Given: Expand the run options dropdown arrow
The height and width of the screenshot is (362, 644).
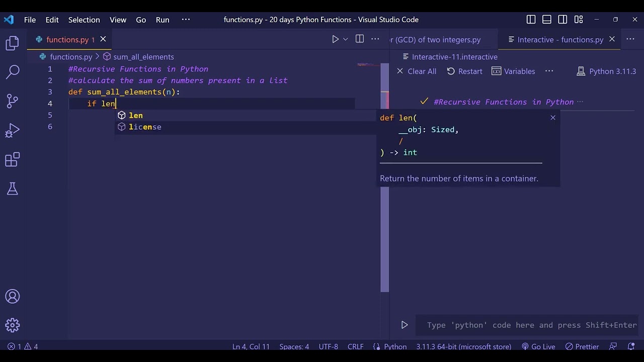Looking at the screenshot, I should click(x=346, y=39).
